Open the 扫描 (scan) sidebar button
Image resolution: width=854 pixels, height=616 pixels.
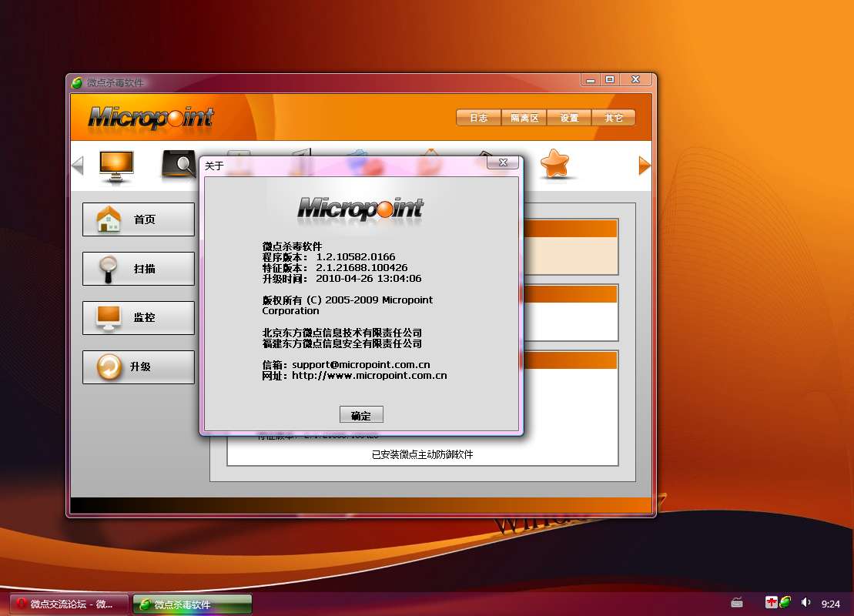[x=139, y=269]
